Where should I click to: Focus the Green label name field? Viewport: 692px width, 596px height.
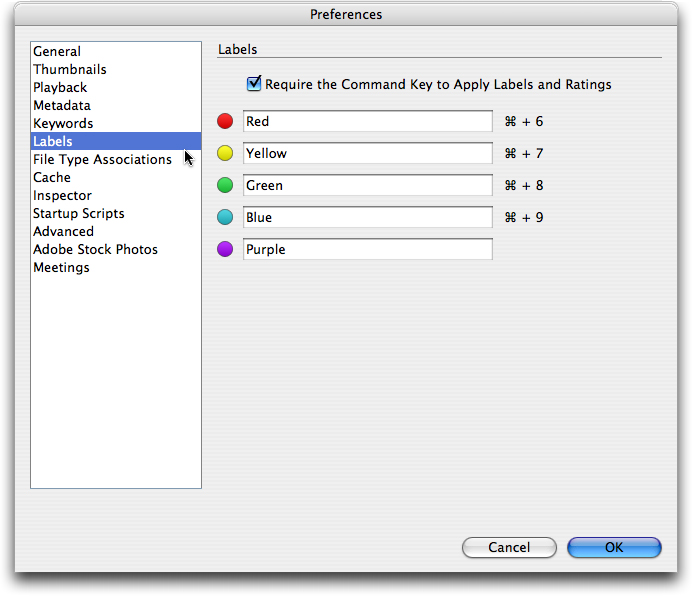(x=367, y=186)
